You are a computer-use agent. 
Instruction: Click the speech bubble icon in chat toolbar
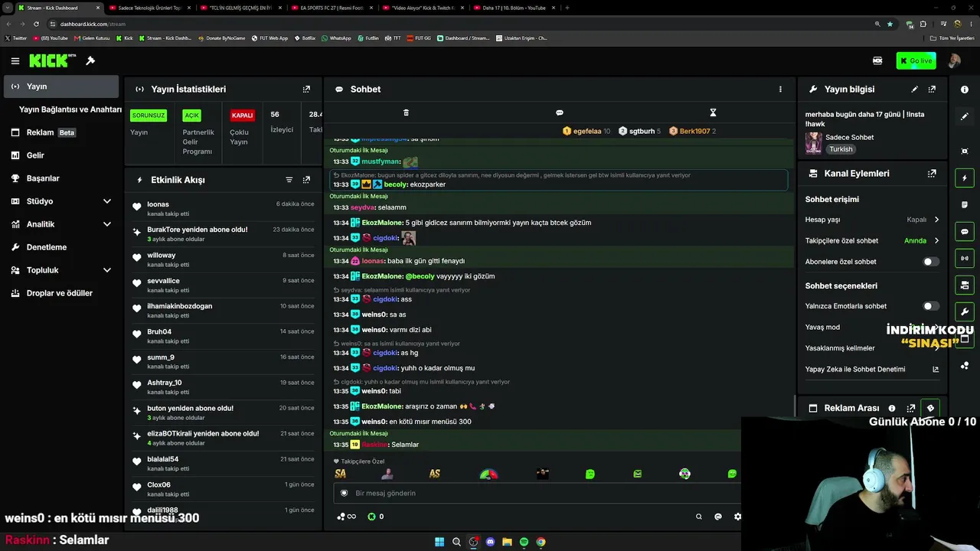(560, 112)
